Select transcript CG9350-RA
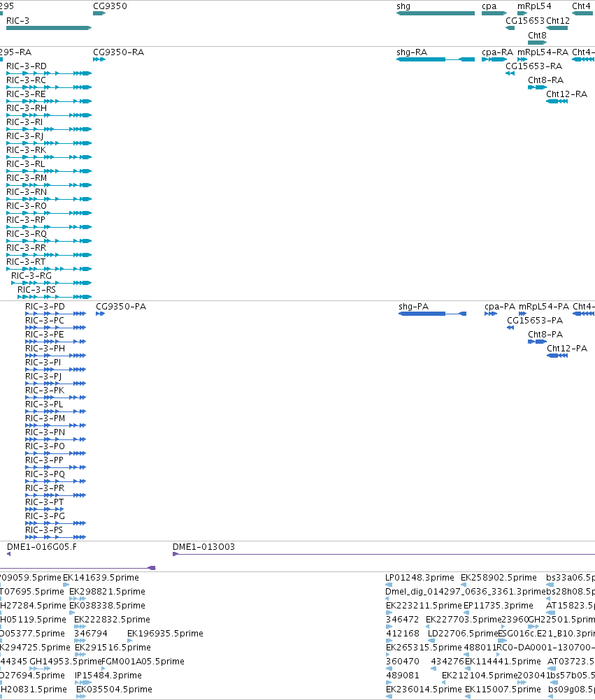 pos(99,59)
